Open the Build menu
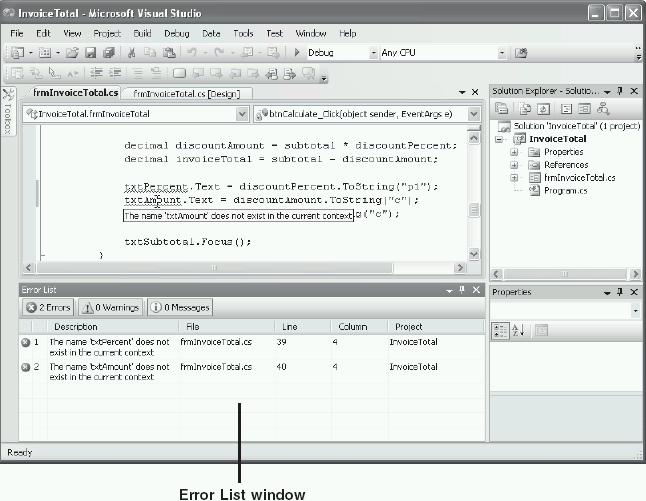646x501 pixels. click(x=142, y=33)
